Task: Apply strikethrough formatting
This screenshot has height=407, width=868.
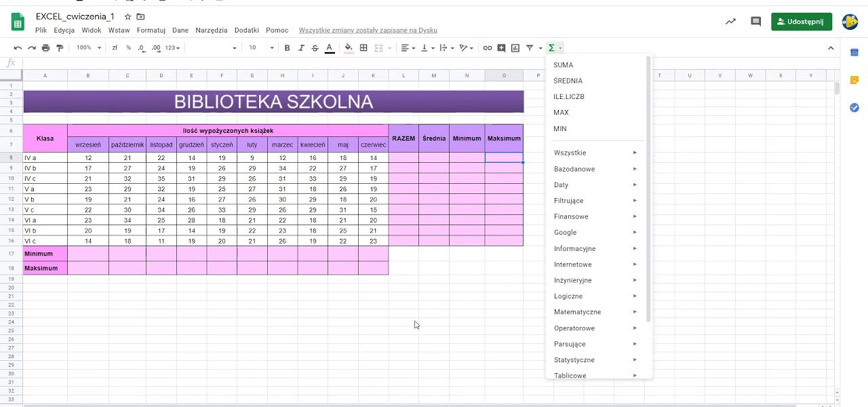Action: tap(315, 47)
